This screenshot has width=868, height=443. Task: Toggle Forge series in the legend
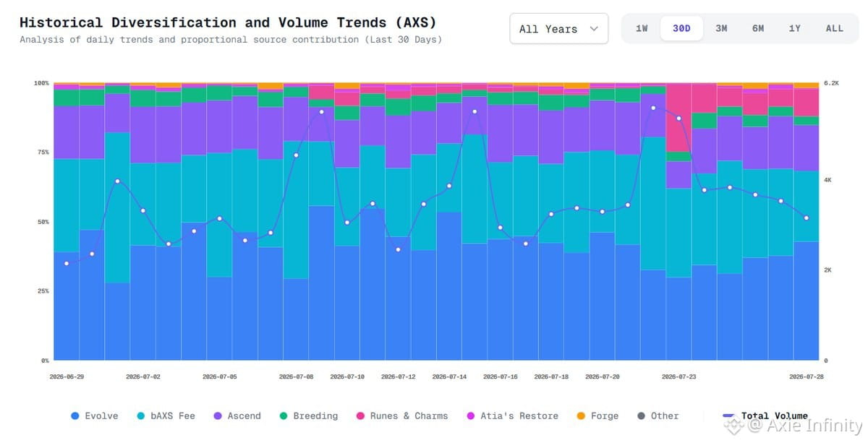tap(597, 416)
